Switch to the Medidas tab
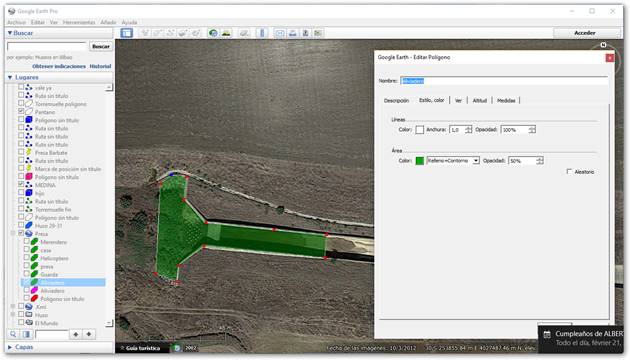630x360 pixels. (x=506, y=100)
